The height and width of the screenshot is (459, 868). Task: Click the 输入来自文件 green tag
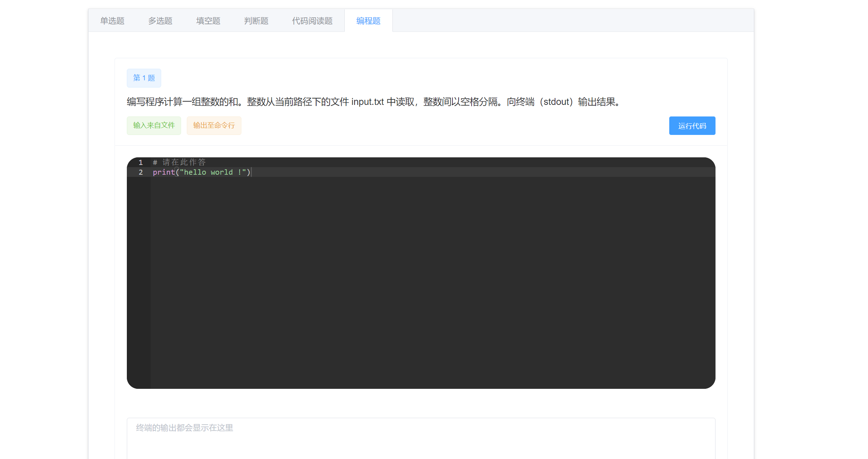click(x=154, y=126)
